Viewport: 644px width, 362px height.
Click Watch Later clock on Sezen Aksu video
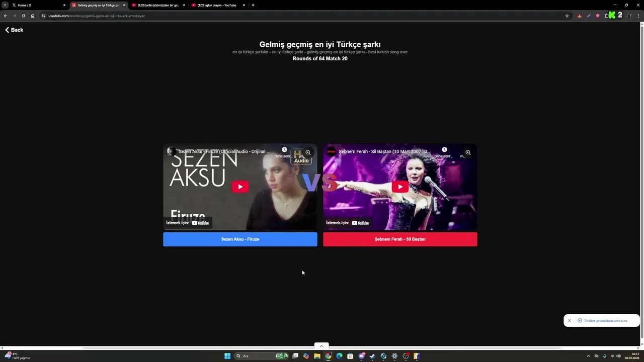pyautogui.click(x=284, y=150)
